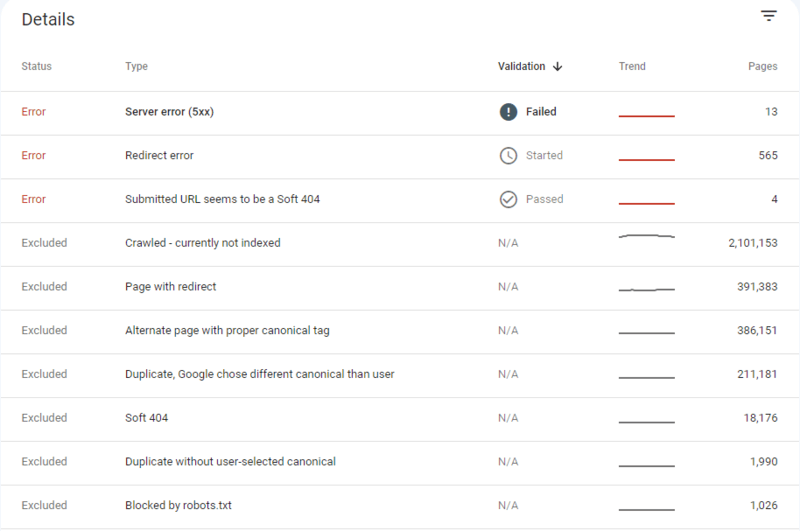Open the Server error (5xx) row

[x=169, y=112]
